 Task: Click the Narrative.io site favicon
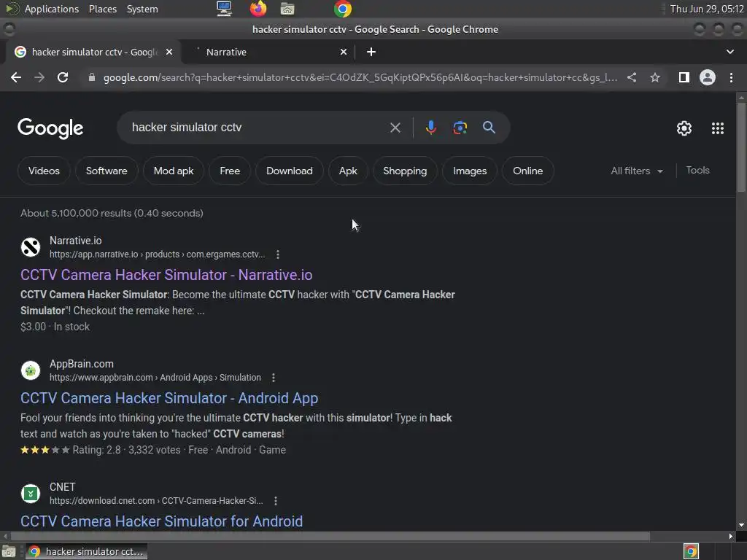[31, 247]
